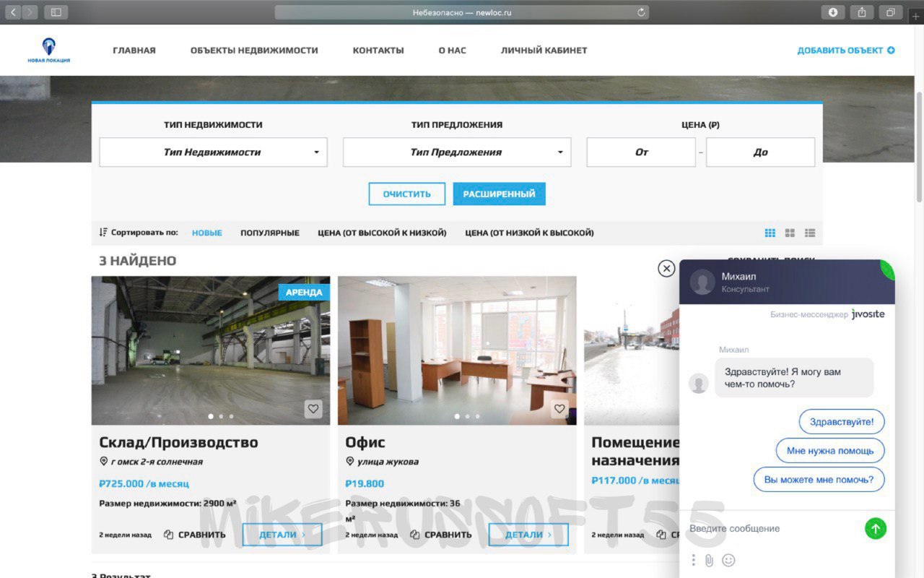This screenshot has width=924, height=578.
Task: Close the Jivosite chat widget
Action: (666, 269)
